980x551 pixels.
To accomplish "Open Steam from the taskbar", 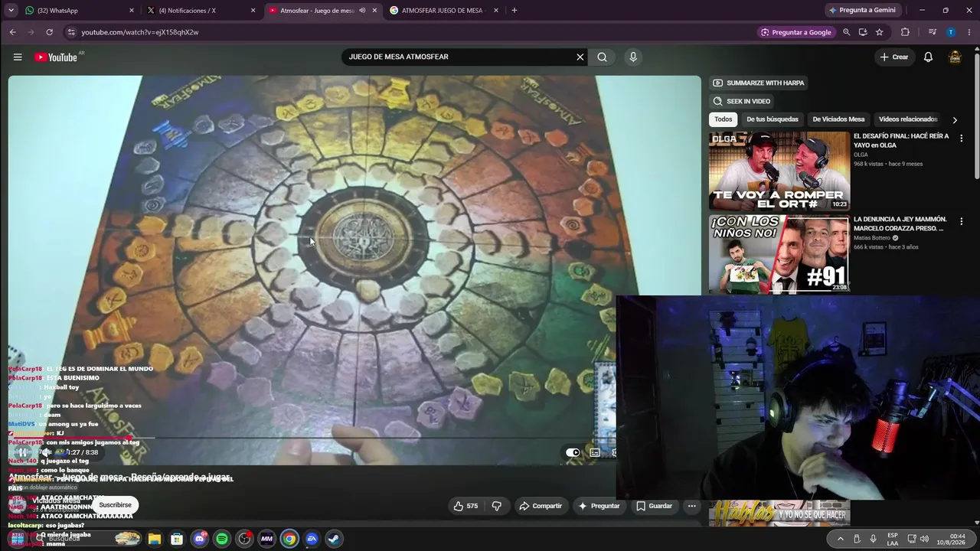I will (x=334, y=539).
